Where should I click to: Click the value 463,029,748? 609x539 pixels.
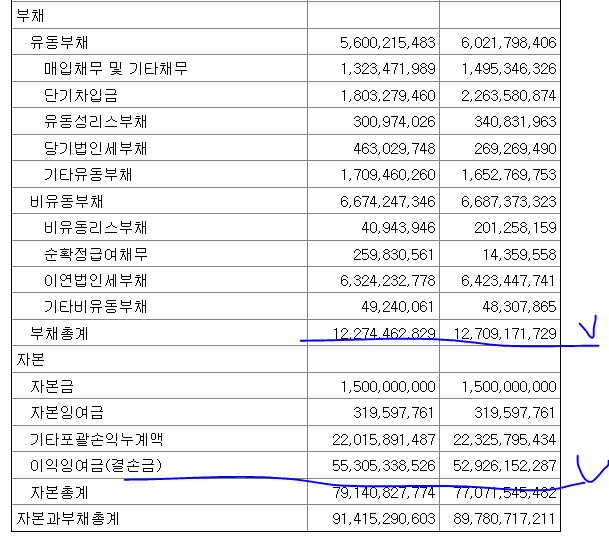tap(394, 148)
